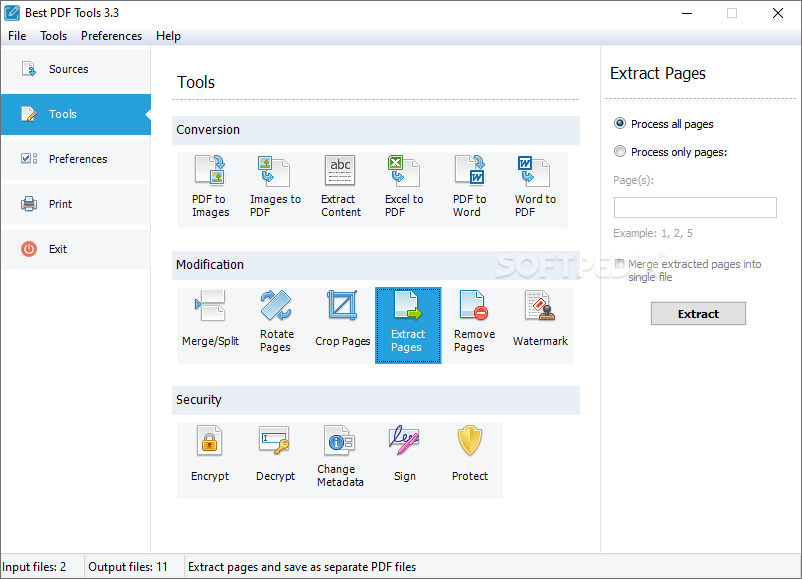802x579 pixels.
Task: Close the Best PDF Tools window
Action: 777,13
